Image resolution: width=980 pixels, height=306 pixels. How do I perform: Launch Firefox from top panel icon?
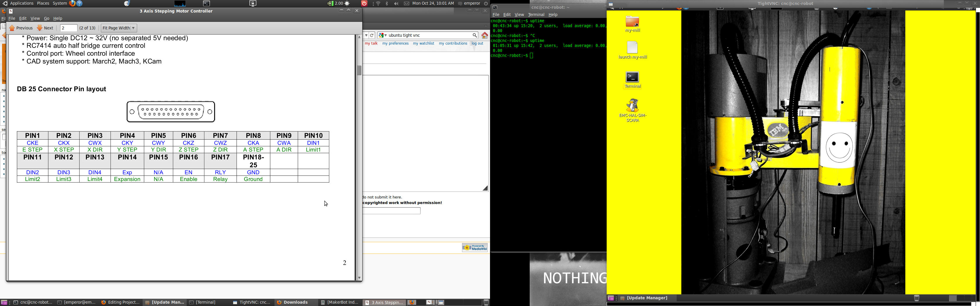[72, 3]
